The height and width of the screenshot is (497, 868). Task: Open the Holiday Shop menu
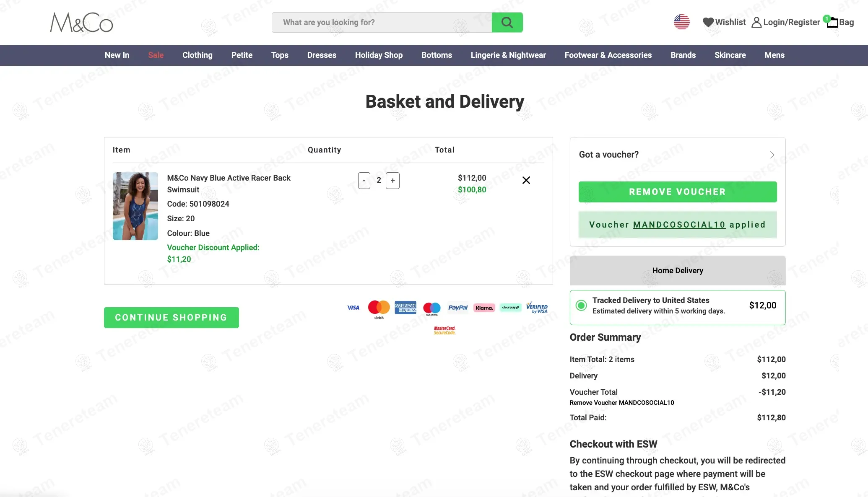tap(379, 55)
